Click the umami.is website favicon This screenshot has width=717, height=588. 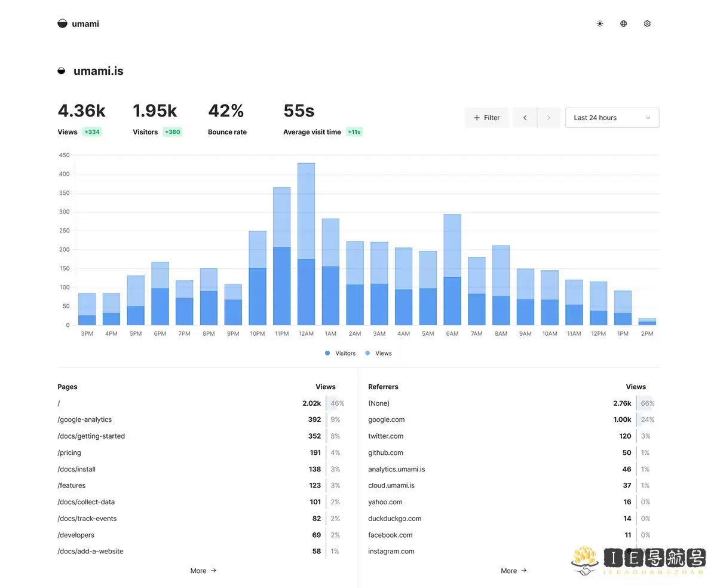(62, 71)
